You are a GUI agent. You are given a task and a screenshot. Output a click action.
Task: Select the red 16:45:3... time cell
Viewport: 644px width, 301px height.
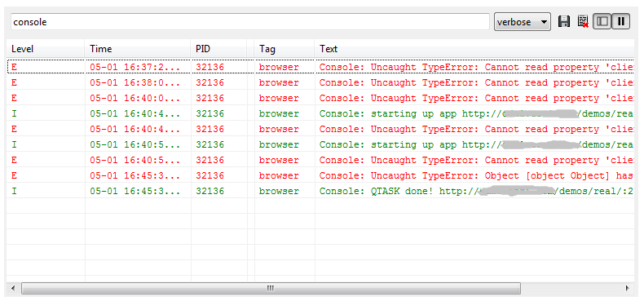[135, 175]
